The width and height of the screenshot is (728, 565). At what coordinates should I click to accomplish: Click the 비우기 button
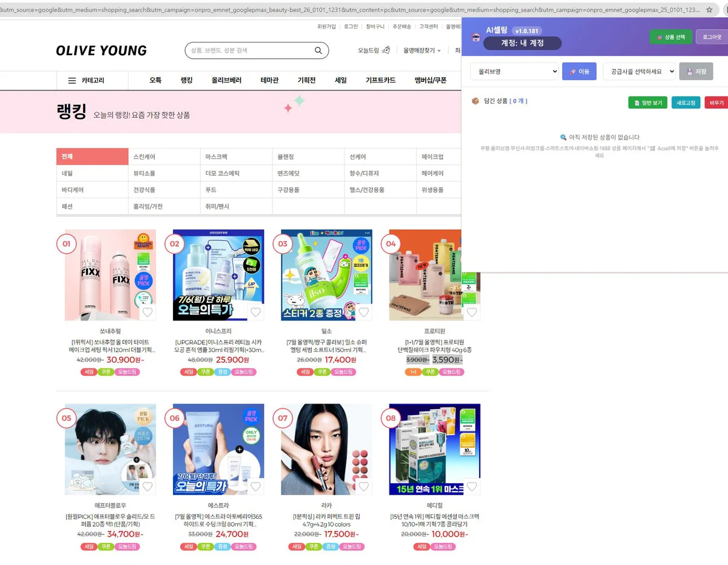(716, 103)
